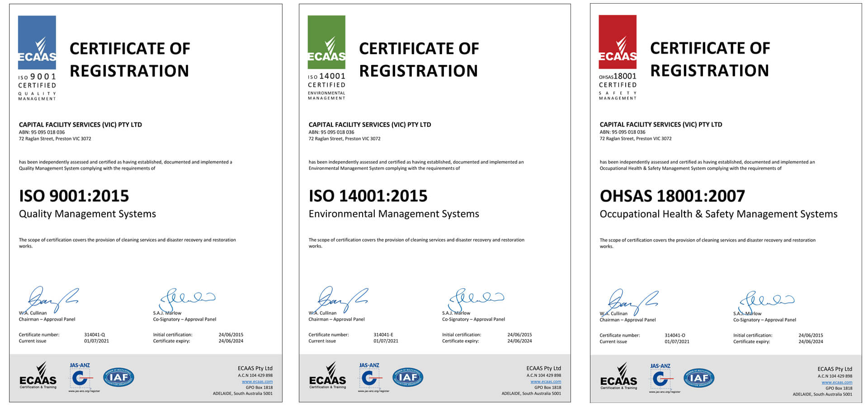Click the footer ECAAS logo on ISO 14001 certificate

[x=327, y=375]
